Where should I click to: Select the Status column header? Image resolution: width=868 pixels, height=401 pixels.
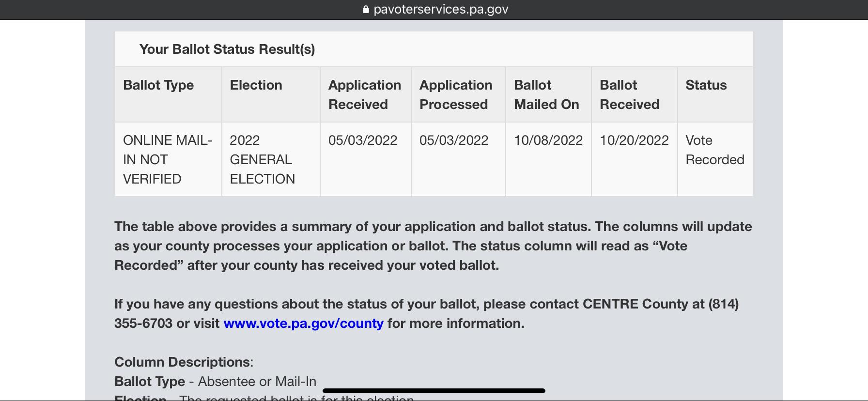(706, 85)
